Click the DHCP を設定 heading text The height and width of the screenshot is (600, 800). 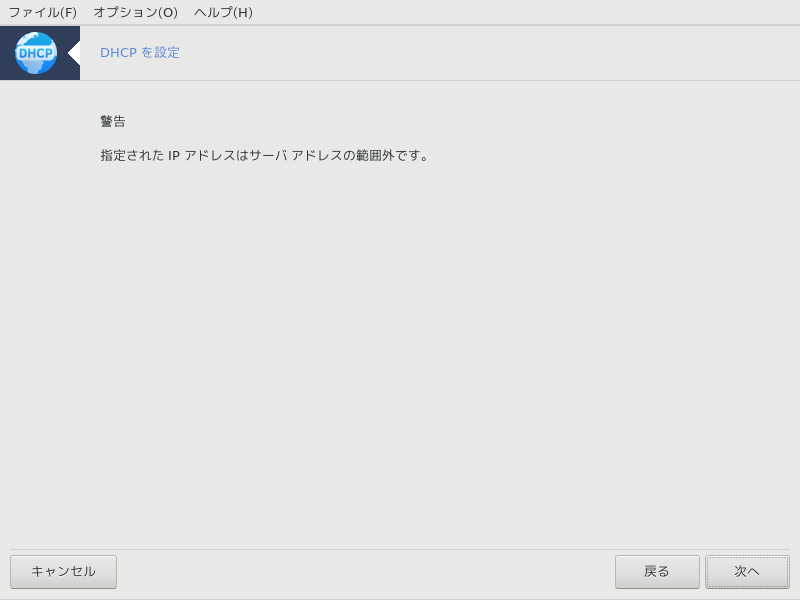click(x=140, y=53)
